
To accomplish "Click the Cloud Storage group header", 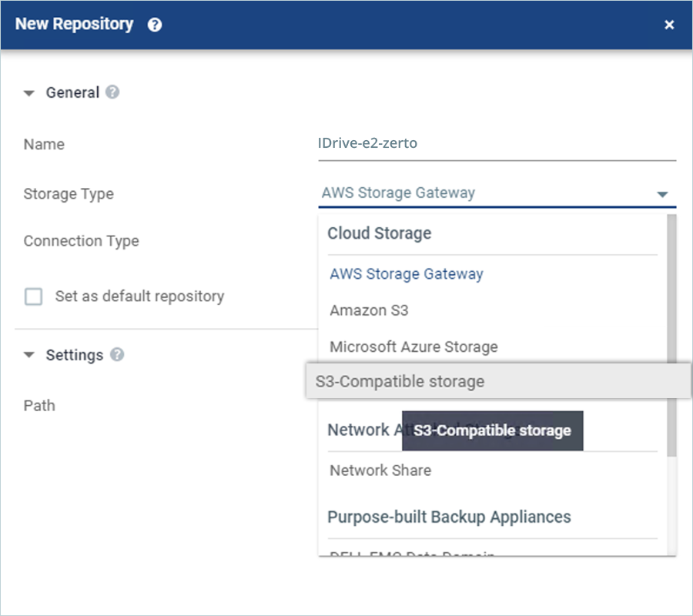I will 379,233.
